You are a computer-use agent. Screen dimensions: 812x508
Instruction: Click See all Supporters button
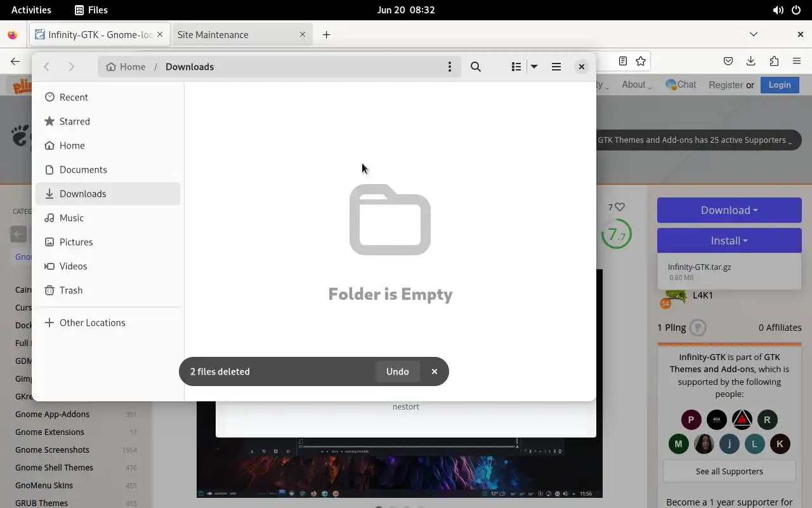coord(730,471)
